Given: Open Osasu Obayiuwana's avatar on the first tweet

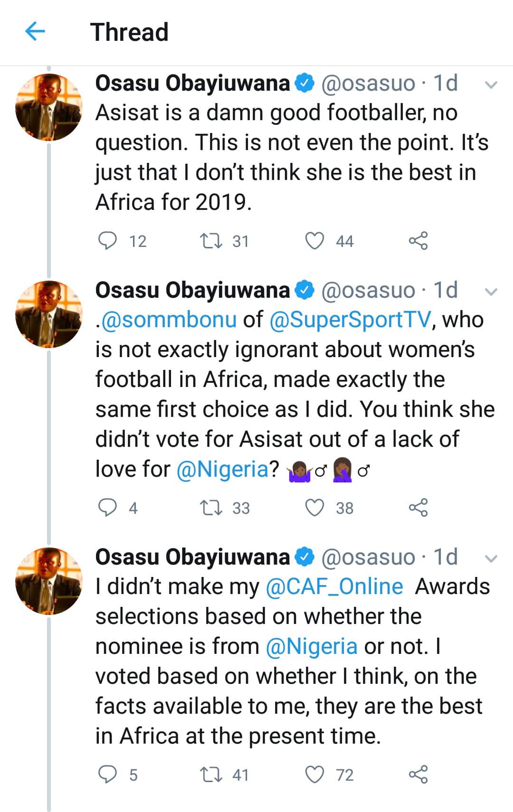Looking at the screenshot, I should point(48,107).
